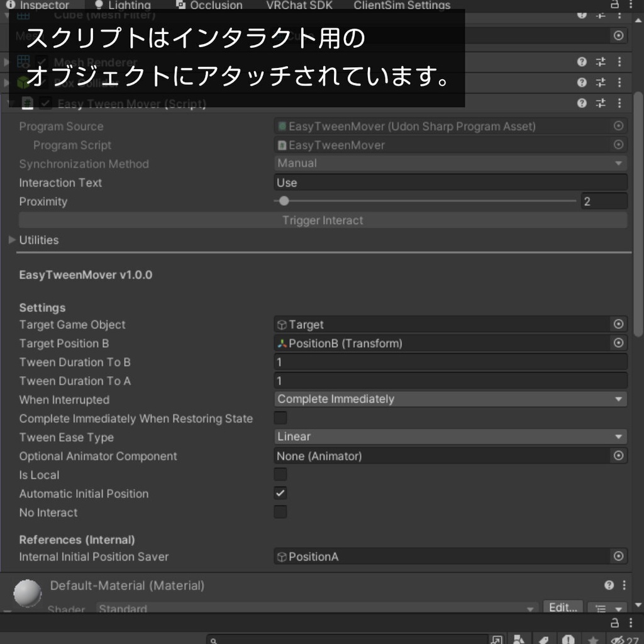644x644 pixels.
Task: Open object picker for Optional Animator Component
Action: [x=618, y=455]
